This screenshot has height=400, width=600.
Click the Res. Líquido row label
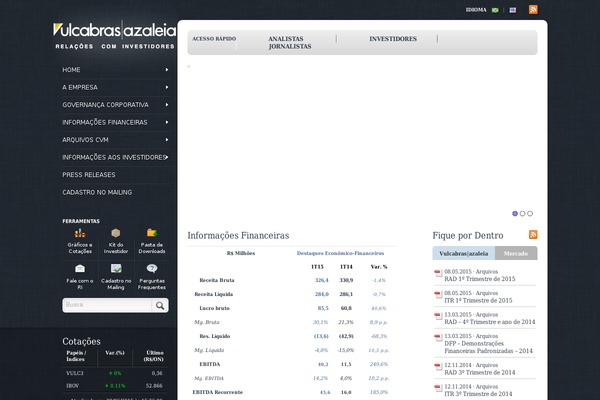pos(215,336)
